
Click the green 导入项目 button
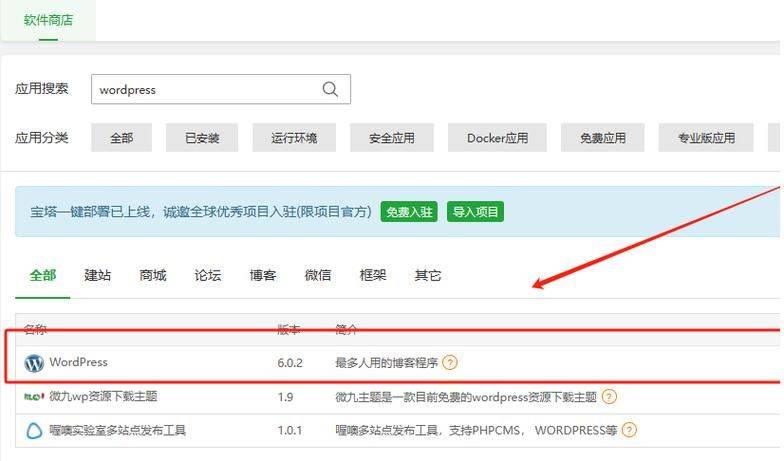[475, 212]
